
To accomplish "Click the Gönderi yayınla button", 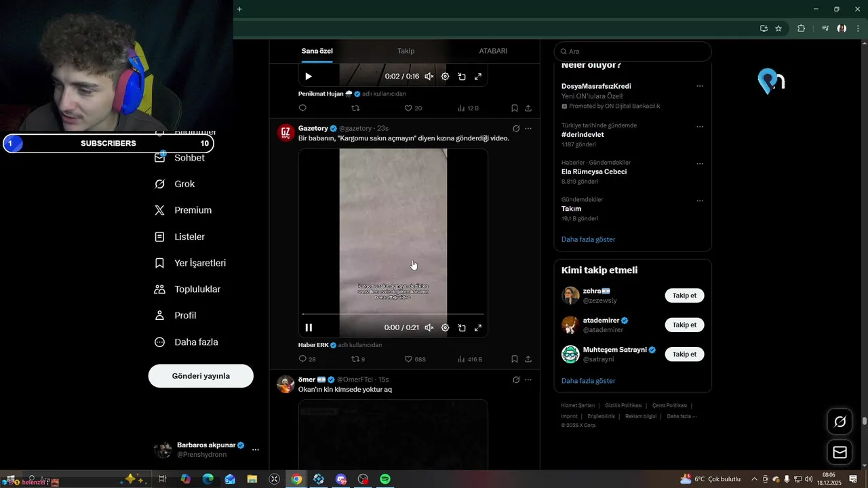I will (x=201, y=376).
